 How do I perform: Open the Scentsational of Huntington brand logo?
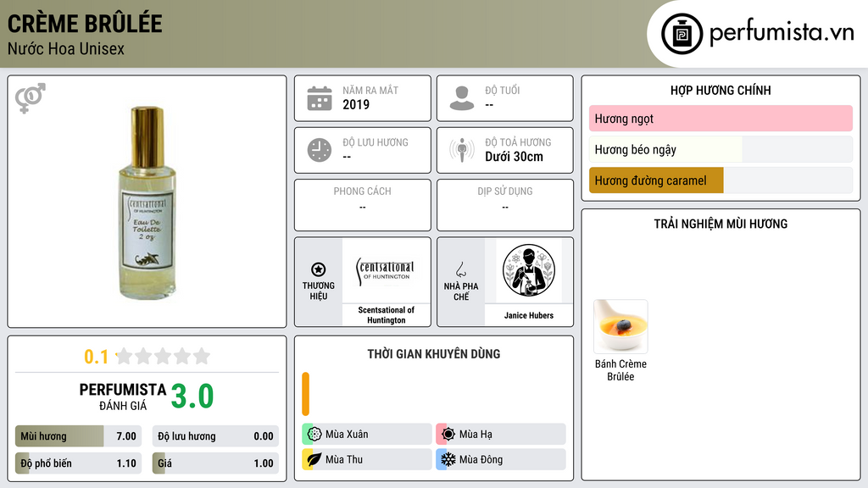pos(387,270)
